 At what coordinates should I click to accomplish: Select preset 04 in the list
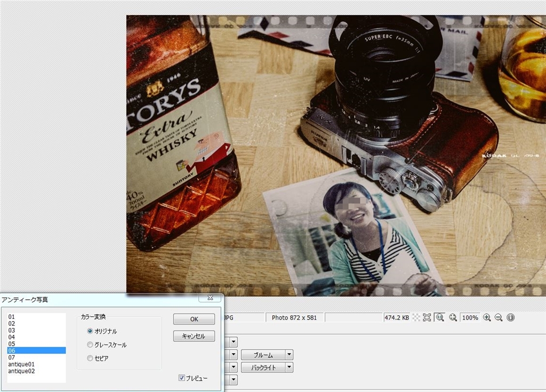click(x=36, y=337)
